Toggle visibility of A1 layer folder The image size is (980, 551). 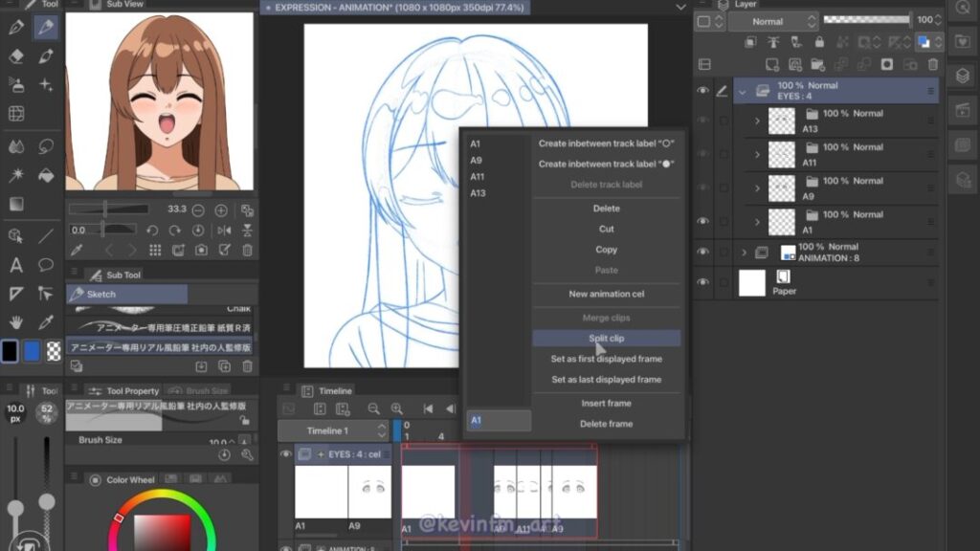[703, 221]
